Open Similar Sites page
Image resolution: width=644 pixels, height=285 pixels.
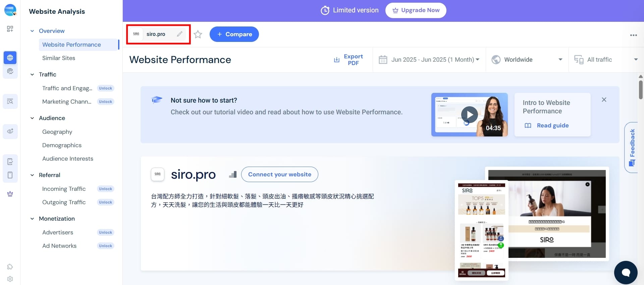[59, 58]
